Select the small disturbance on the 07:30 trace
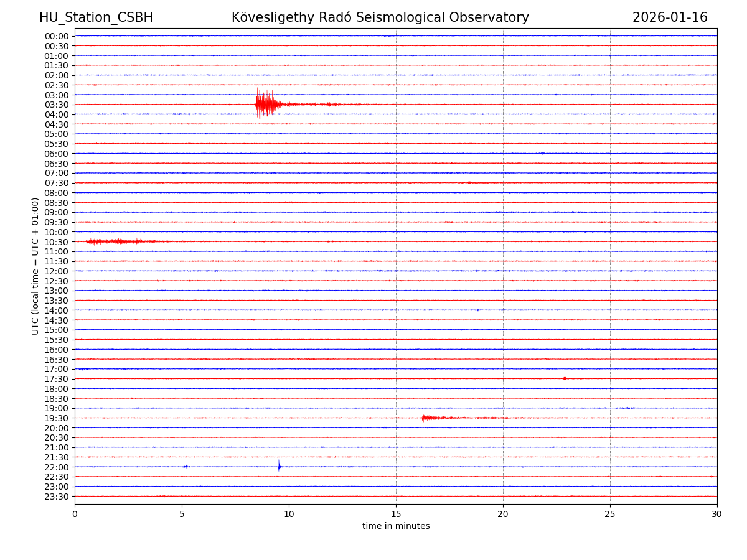 pyautogui.click(x=469, y=182)
